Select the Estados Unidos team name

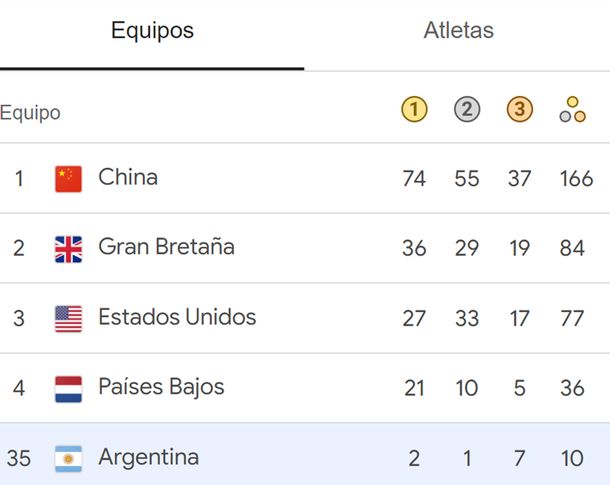pos(177,318)
